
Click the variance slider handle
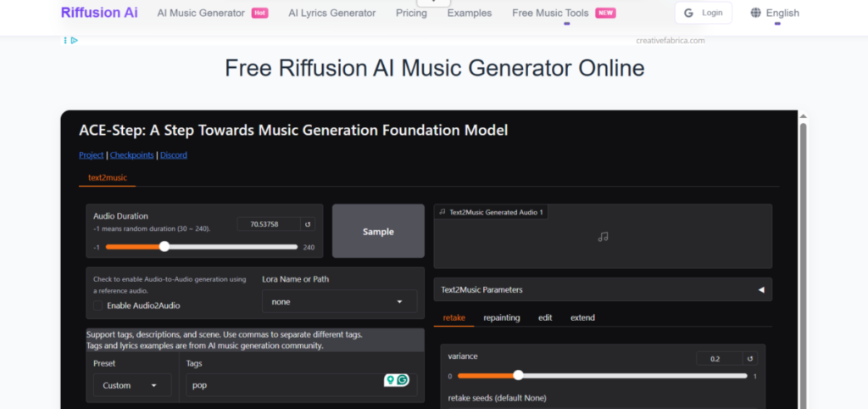tap(518, 375)
